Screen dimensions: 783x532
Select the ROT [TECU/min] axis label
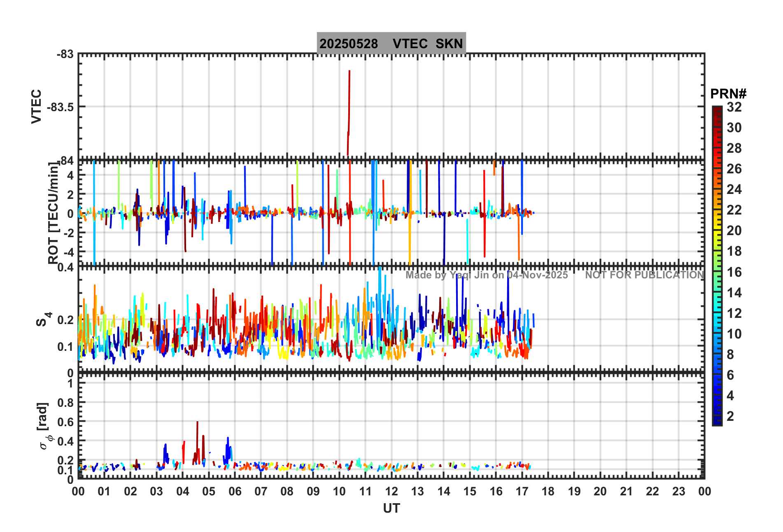pyautogui.click(x=53, y=212)
